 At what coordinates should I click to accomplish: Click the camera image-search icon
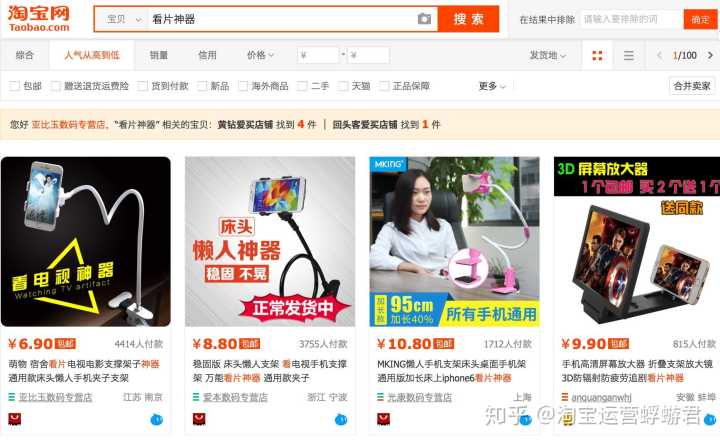pos(424,19)
